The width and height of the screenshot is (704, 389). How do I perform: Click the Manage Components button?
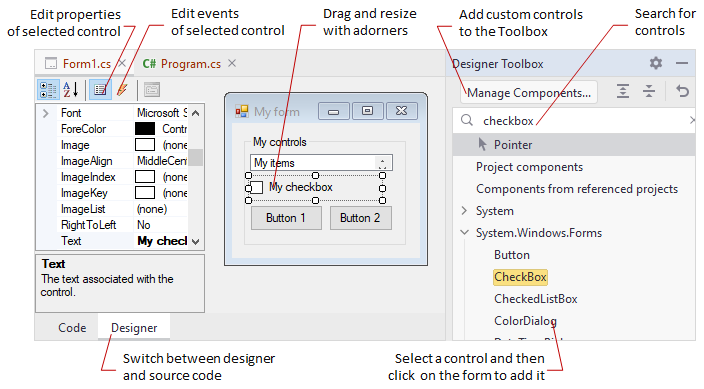pos(529,93)
